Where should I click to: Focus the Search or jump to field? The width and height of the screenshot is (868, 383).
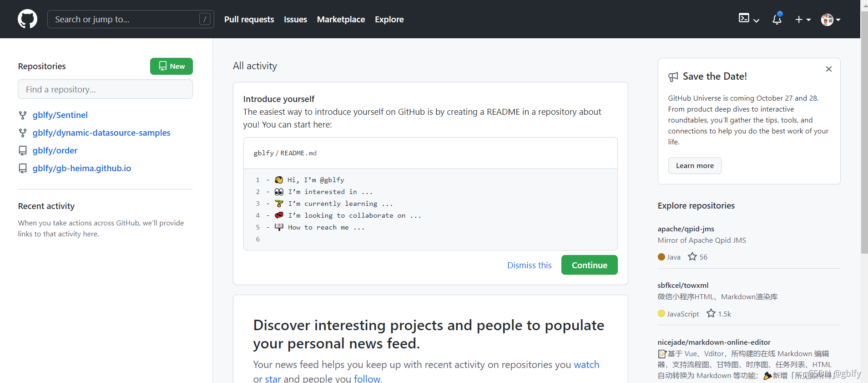coord(131,19)
